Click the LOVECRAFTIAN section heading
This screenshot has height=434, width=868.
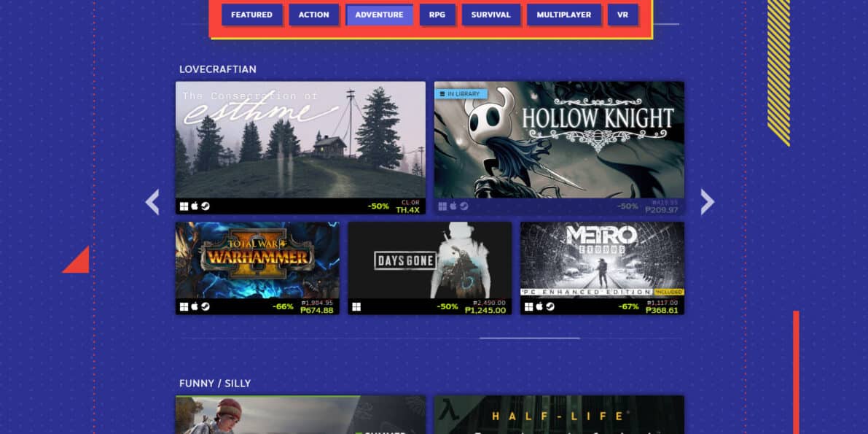(218, 69)
